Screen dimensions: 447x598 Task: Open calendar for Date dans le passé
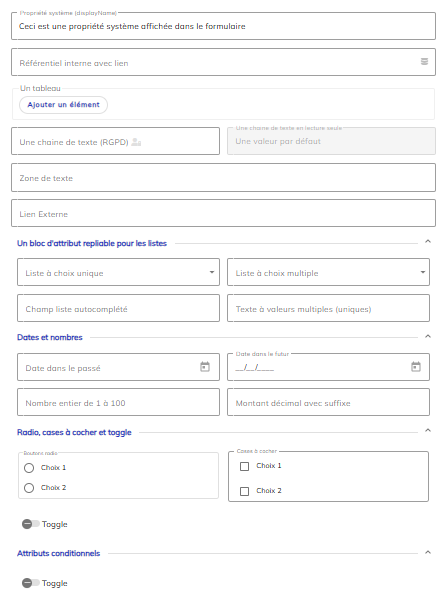coord(205,367)
